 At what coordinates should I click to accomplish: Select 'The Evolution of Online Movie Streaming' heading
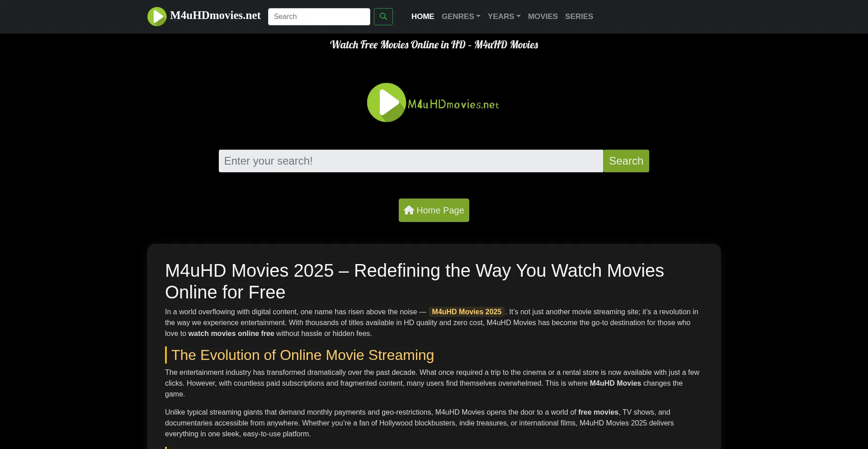tap(302, 355)
